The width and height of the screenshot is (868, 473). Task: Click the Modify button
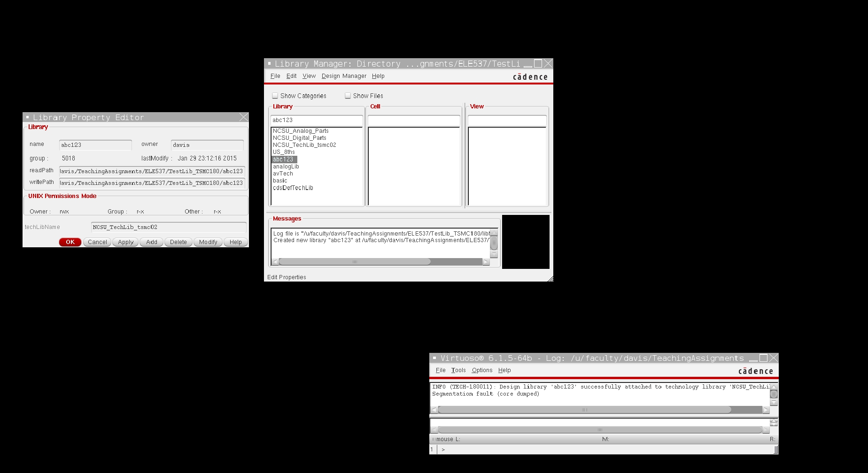(x=208, y=242)
